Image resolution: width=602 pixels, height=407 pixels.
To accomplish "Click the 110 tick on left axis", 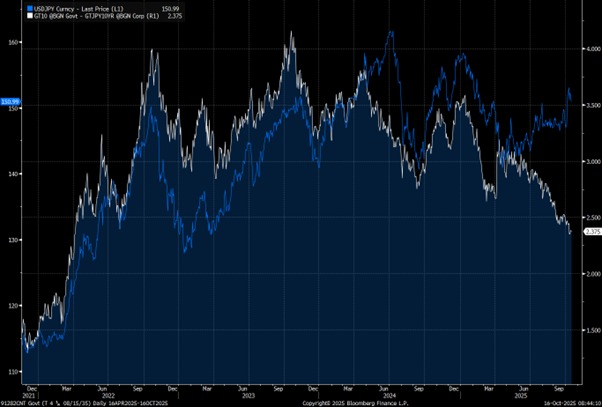I will pyautogui.click(x=13, y=371).
